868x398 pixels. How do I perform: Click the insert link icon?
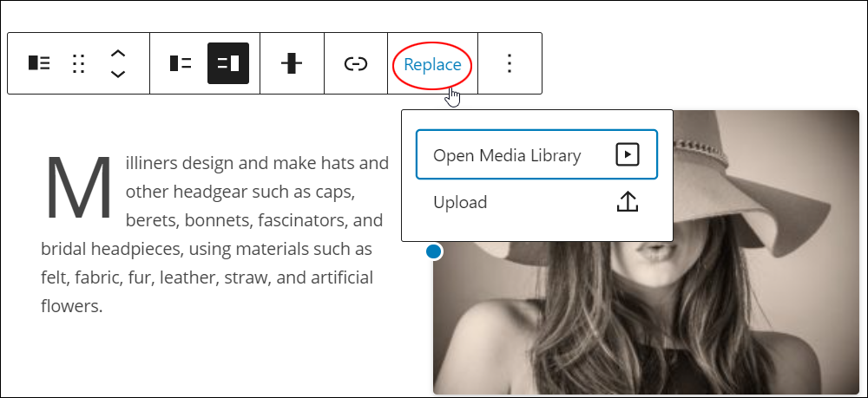(355, 64)
